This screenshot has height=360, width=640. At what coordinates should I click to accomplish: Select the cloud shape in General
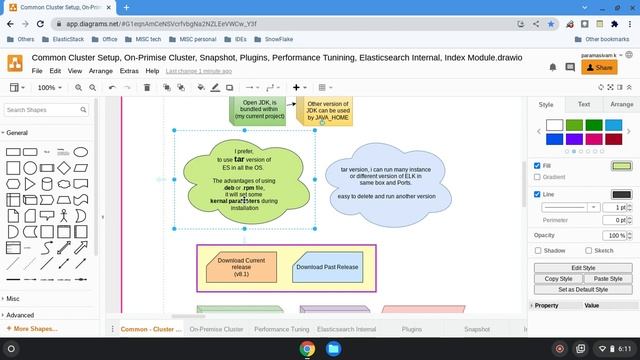point(64,184)
